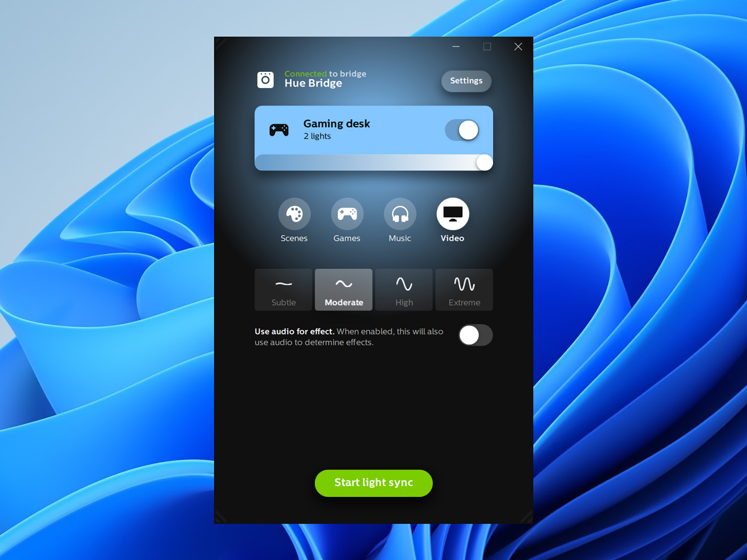The image size is (747, 560).
Task: Open Settings panel
Action: (x=465, y=80)
